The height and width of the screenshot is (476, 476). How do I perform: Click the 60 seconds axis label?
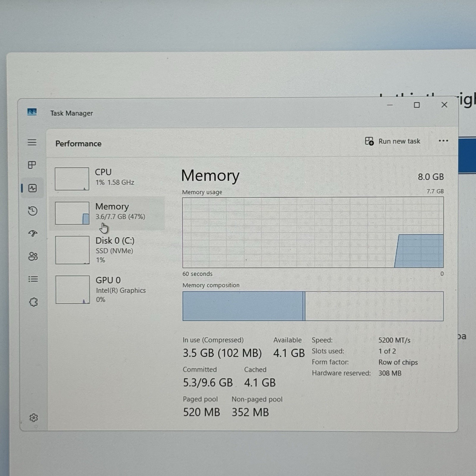click(198, 274)
